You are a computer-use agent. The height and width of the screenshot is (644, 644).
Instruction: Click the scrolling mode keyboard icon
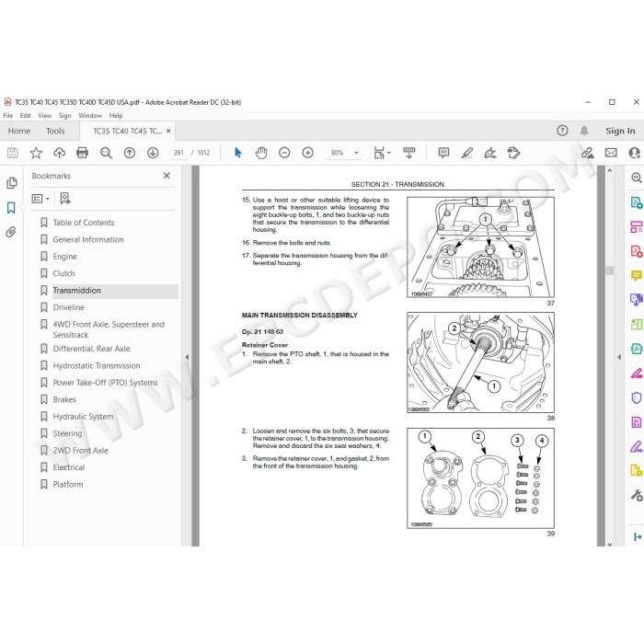409,153
